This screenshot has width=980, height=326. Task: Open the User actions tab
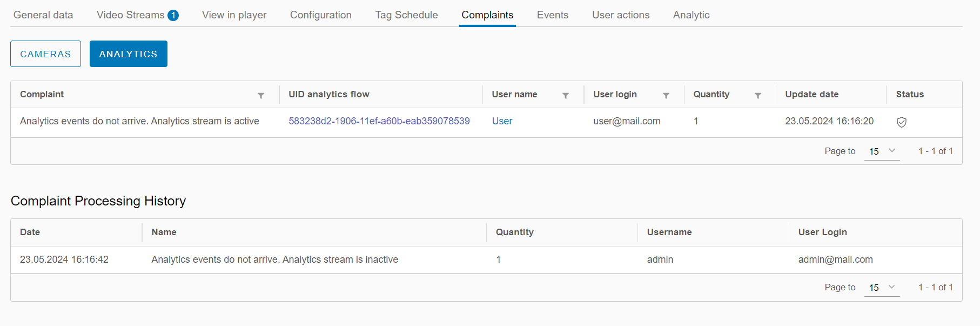click(621, 15)
